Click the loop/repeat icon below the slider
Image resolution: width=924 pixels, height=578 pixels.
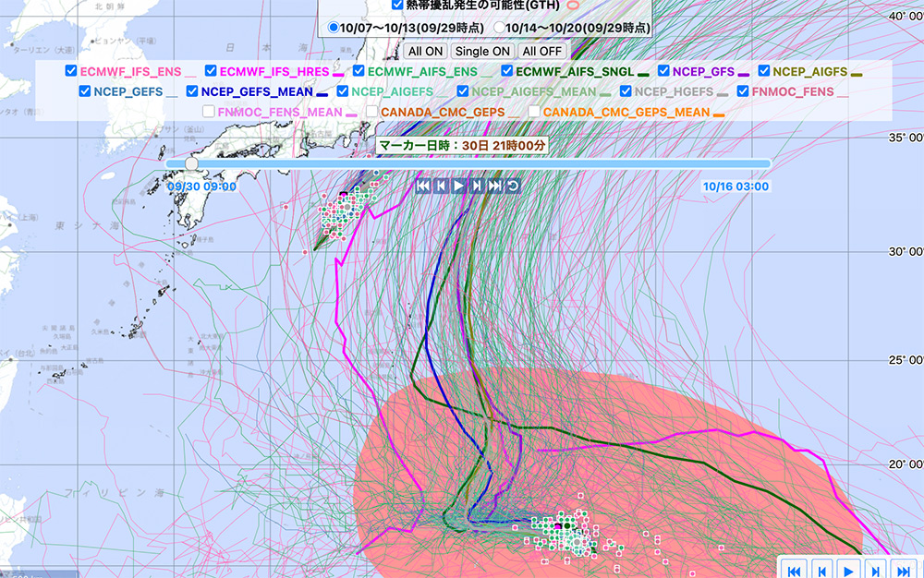click(513, 186)
